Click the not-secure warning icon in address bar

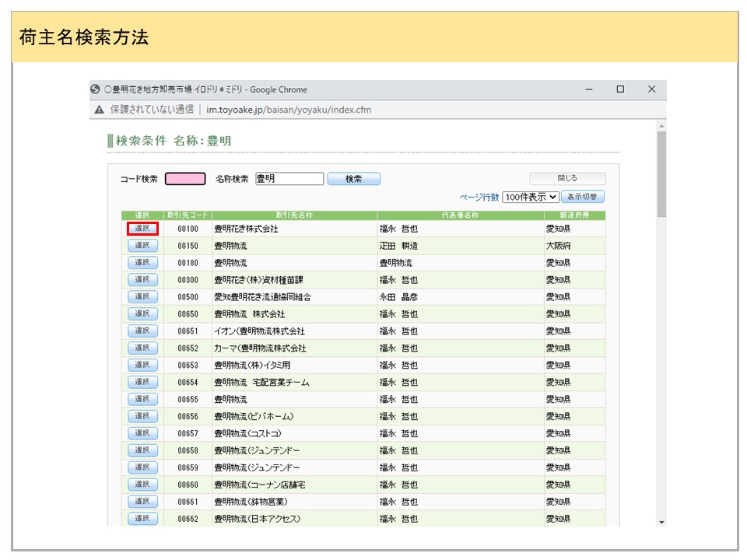pyautogui.click(x=100, y=110)
